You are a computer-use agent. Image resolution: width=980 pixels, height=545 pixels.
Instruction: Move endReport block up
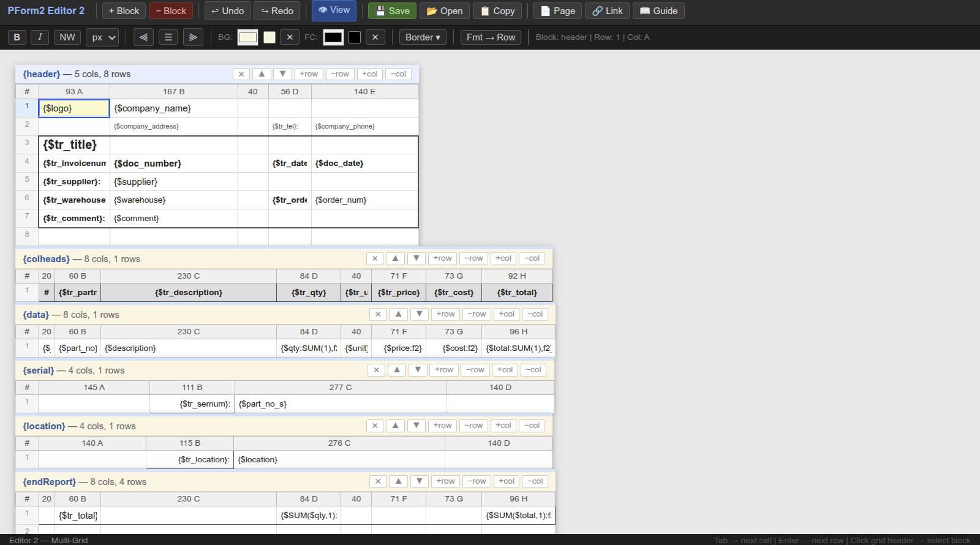(398, 481)
